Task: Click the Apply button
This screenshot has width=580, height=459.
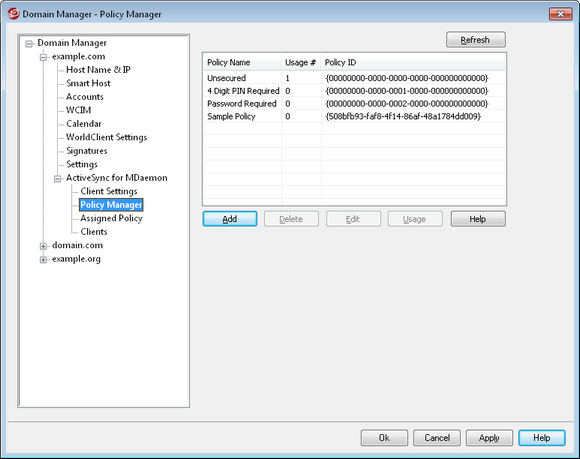Action: 489,438
